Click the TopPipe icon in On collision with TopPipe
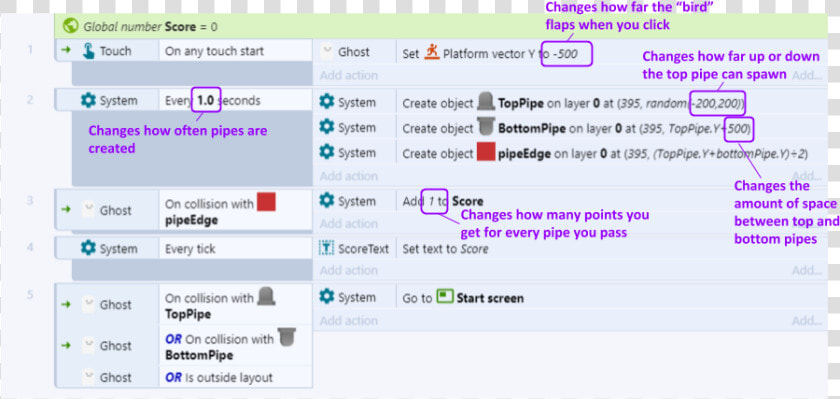Viewport: 840px width, 399px height. point(266,296)
